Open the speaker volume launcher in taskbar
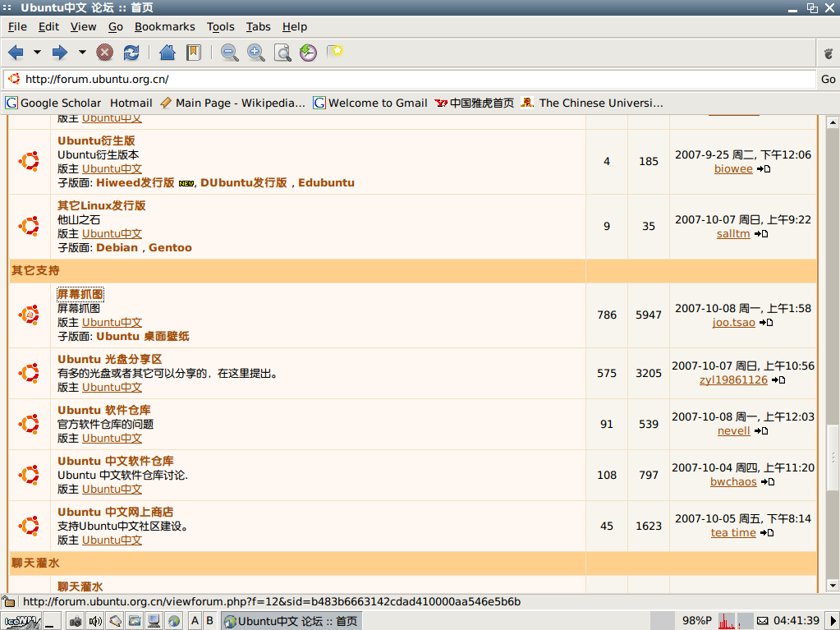 (95, 622)
